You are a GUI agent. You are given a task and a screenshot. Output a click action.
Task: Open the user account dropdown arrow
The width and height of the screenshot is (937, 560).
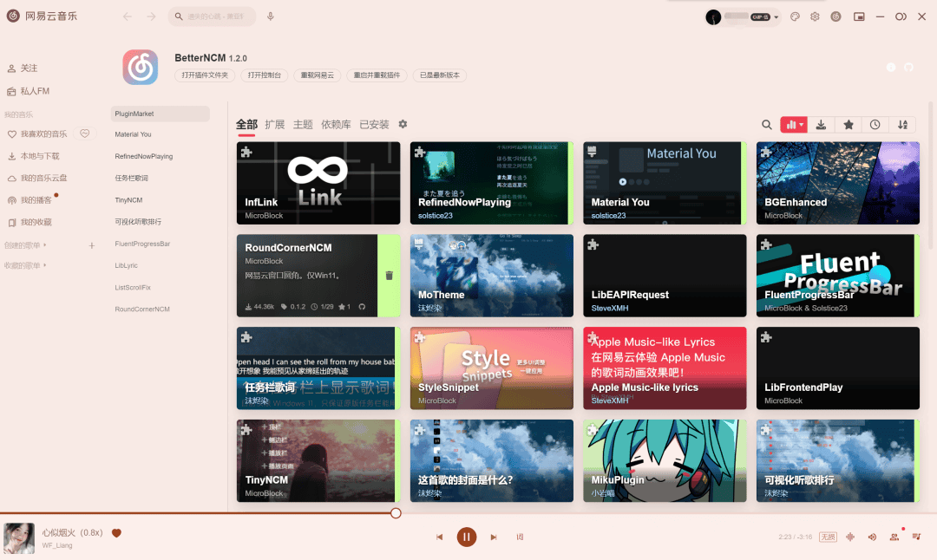pyautogui.click(x=776, y=17)
